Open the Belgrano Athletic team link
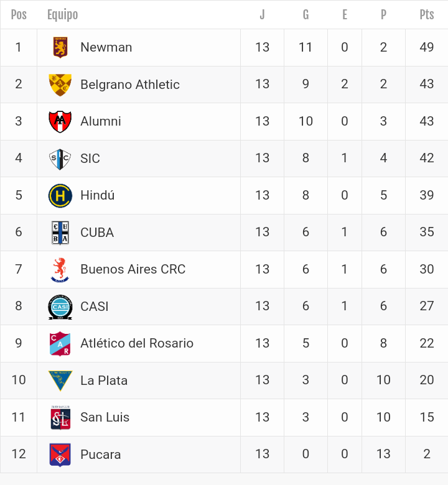This screenshot has height=485, width=448. 129,85
